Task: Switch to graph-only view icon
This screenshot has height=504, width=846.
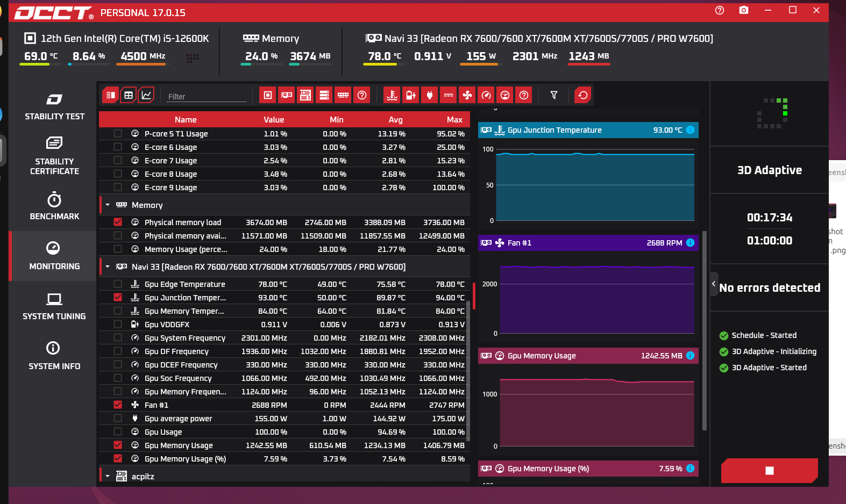Action: (x=146, y=95)
